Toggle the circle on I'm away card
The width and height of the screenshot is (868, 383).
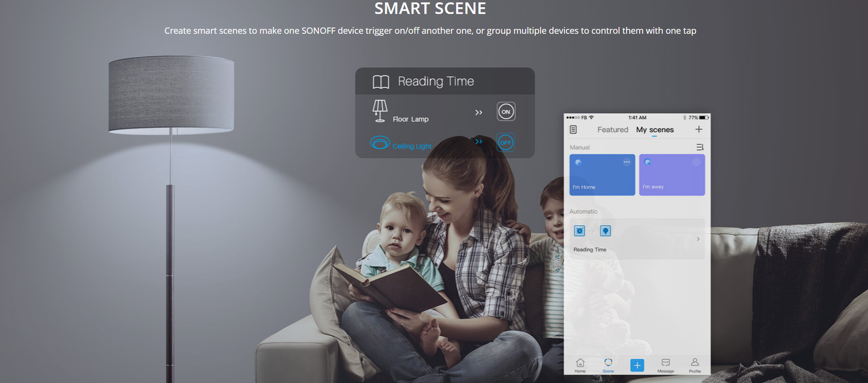click(x=696, y=162)
